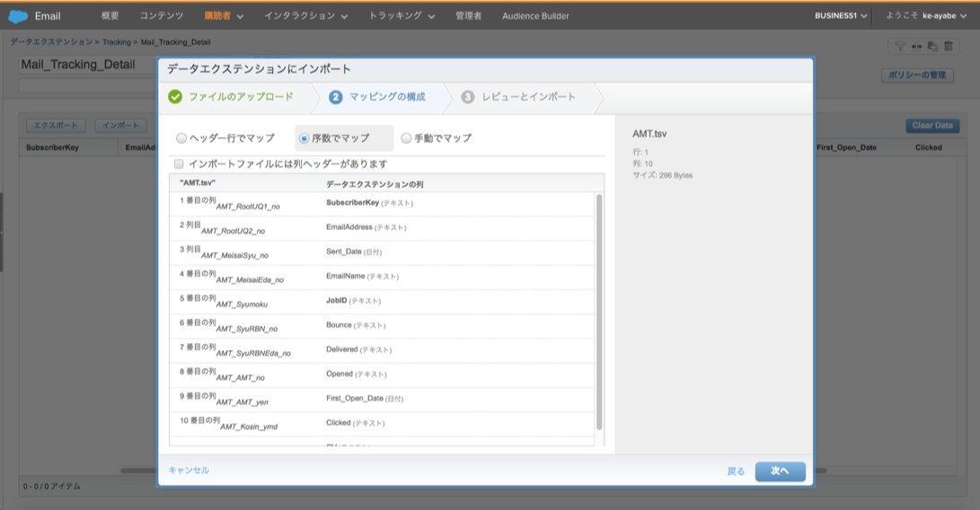Click Sent_Date (日付) mapping target
Viewport: 980px width, 510px height.
(x=353, y=251)
